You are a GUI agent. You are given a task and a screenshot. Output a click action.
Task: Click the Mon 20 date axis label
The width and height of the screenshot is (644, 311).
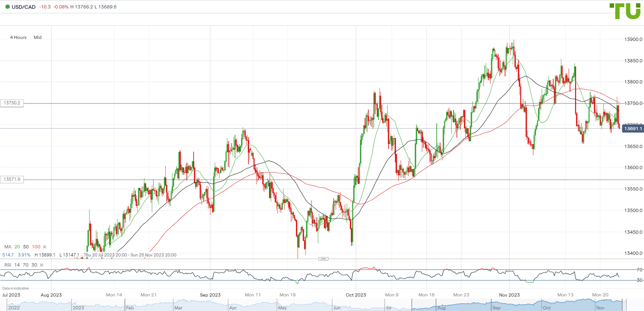tap(600, 295)
